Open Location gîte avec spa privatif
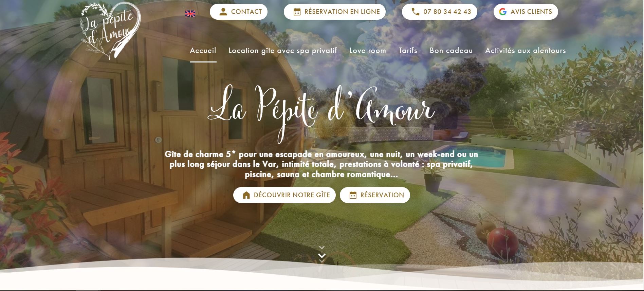The width and height of the screenshot is (644, 291). click(x=283, y=51)
